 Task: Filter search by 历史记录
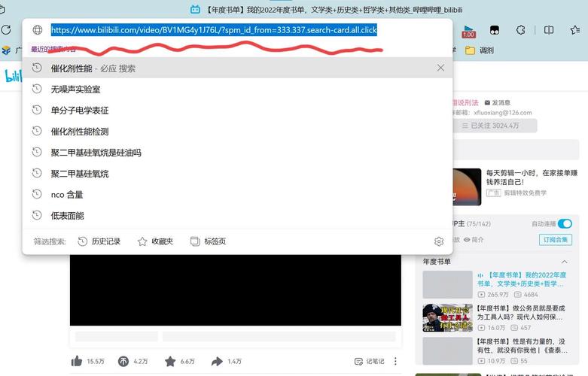click(99, 241)
